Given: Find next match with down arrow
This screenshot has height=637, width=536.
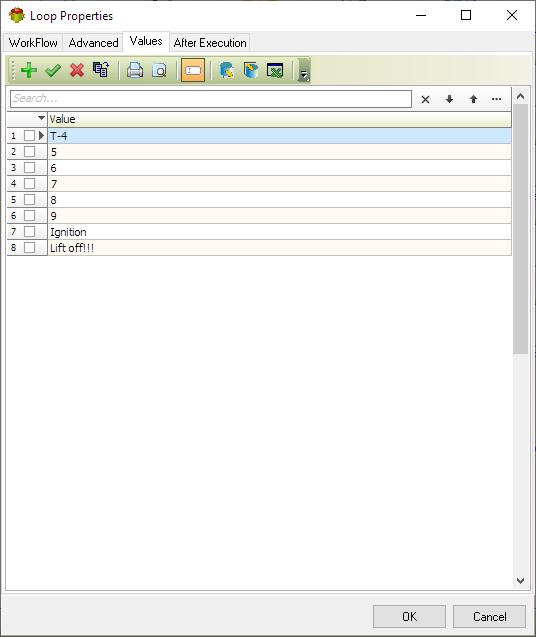Looking at the screenshot, I should pyautogui.click(x=449, y=99).
